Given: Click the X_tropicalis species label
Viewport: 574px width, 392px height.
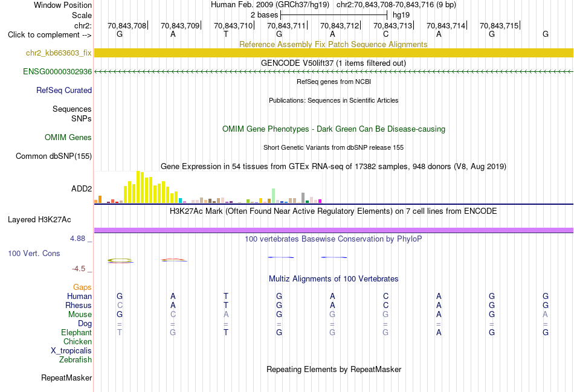Looking at the screenshot, I should tap(71, 351).
